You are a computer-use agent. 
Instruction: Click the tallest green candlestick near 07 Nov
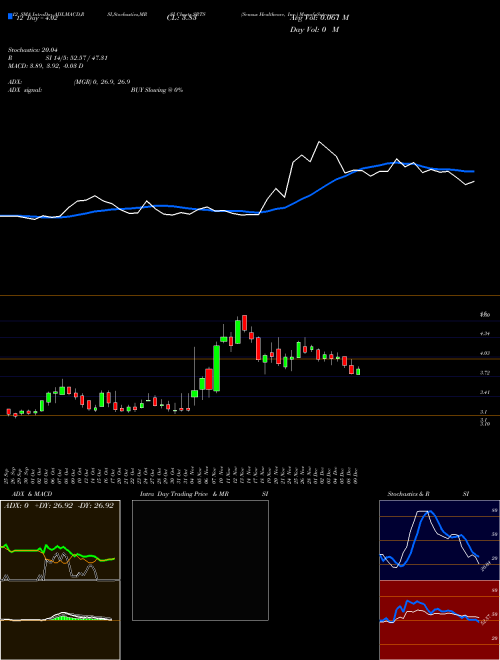[217, 368]
